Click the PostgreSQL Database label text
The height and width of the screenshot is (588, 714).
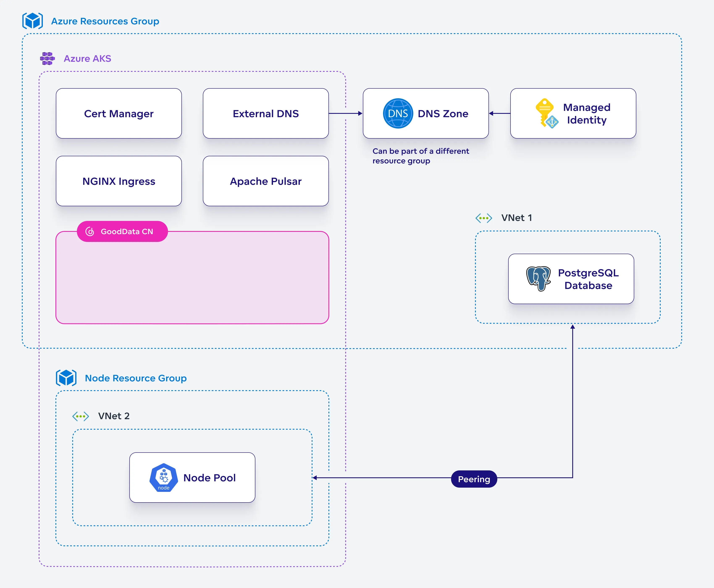pos(588,279)
